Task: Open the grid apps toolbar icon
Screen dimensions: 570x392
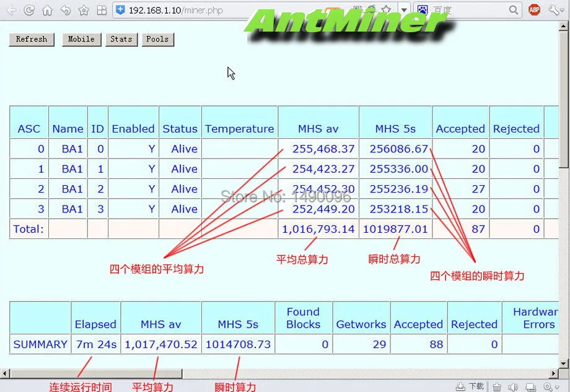Action: (x=102, y=10)
